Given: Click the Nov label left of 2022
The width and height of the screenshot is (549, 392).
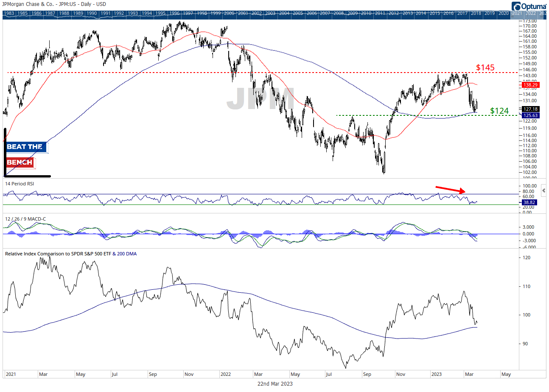Looking at the screenshot, I should [x=190, y=375].
